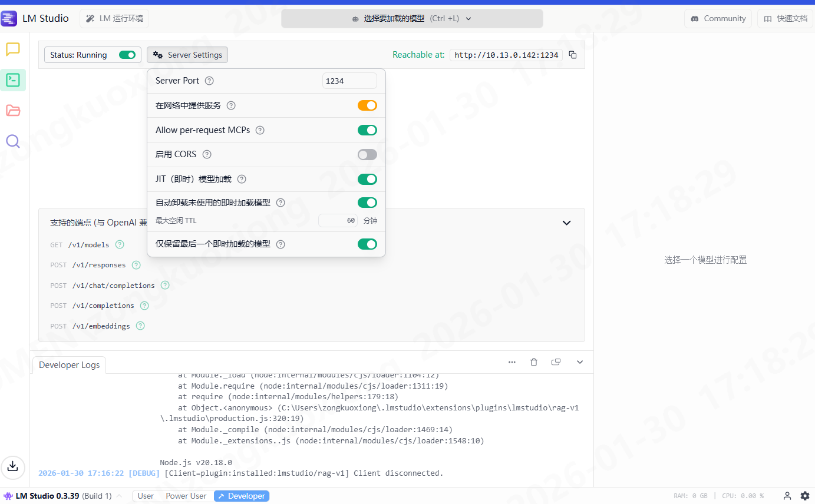Viewport: 815px width, 504px height.
Task: Open the Chat sidebar icon
Action: [x=13, y=49]
